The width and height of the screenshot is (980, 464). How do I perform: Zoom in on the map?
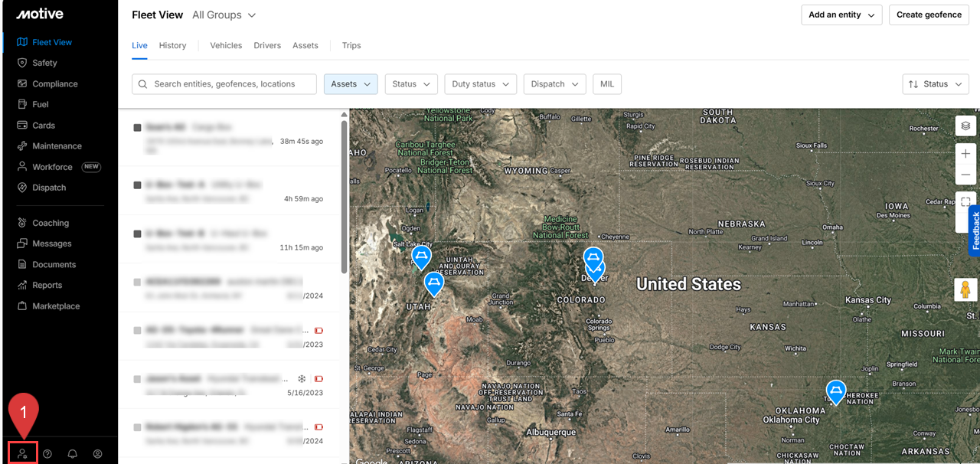(965, 154)
